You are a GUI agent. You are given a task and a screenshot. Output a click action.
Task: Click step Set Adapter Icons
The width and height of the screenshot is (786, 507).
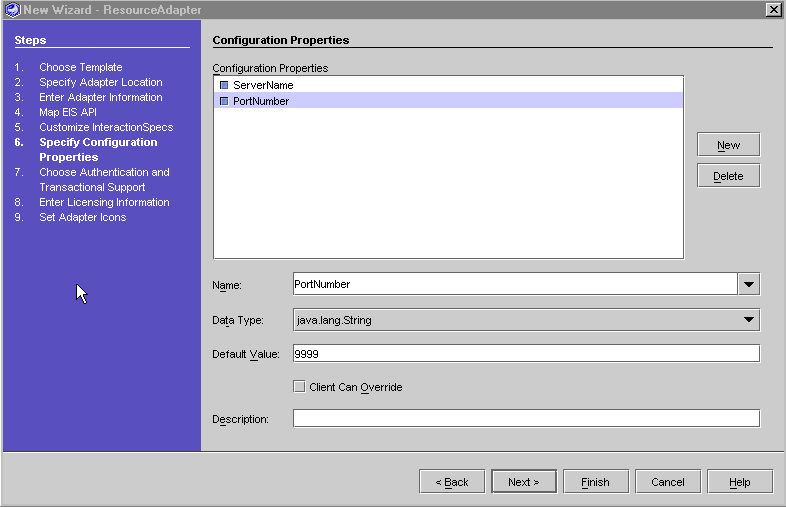[x=83, y=217]
